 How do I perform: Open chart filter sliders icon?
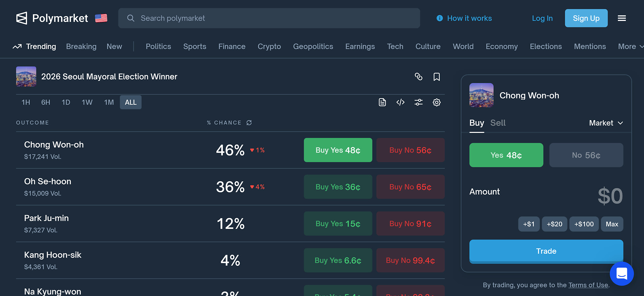click(x=418, y=102)
